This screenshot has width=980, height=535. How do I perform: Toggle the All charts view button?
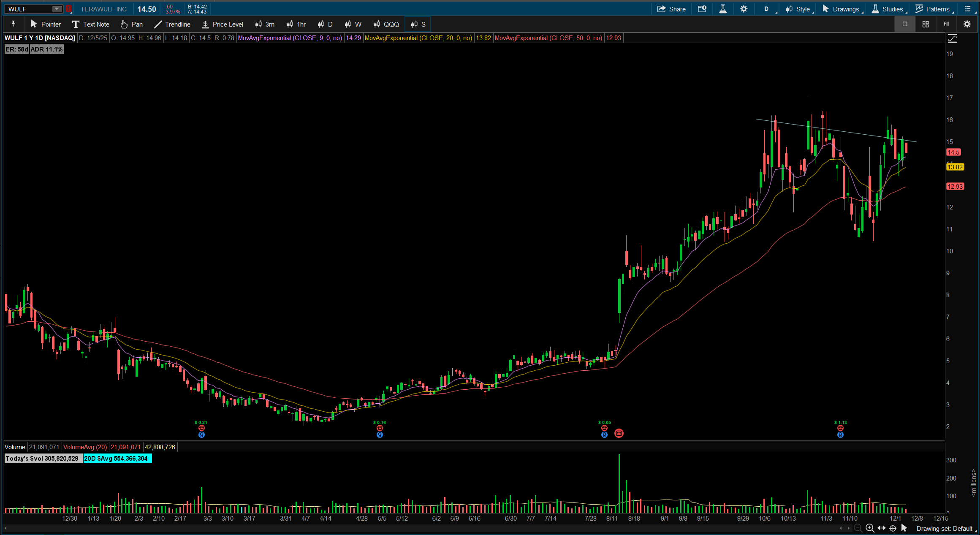point(946,24)
